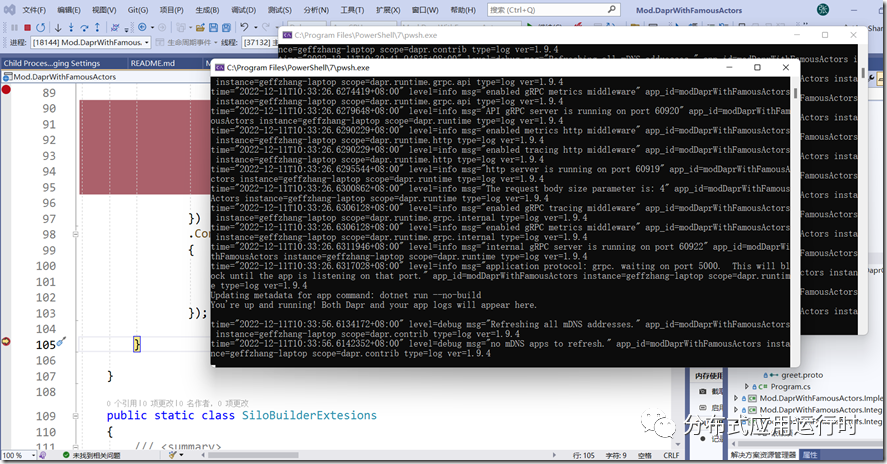The width and height of the screenshot is (887, 464).
Task: Stop debugging with the red square button
Action: pos(27,27)
